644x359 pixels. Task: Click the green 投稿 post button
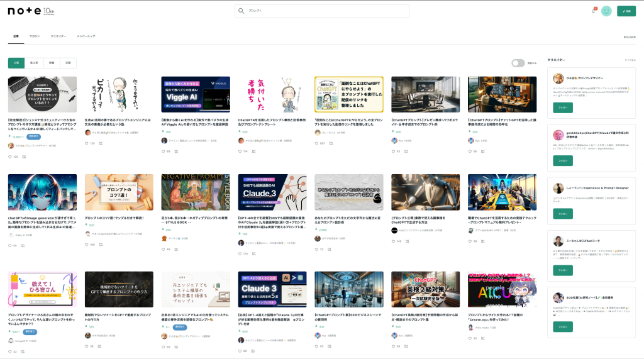point(626,11)
